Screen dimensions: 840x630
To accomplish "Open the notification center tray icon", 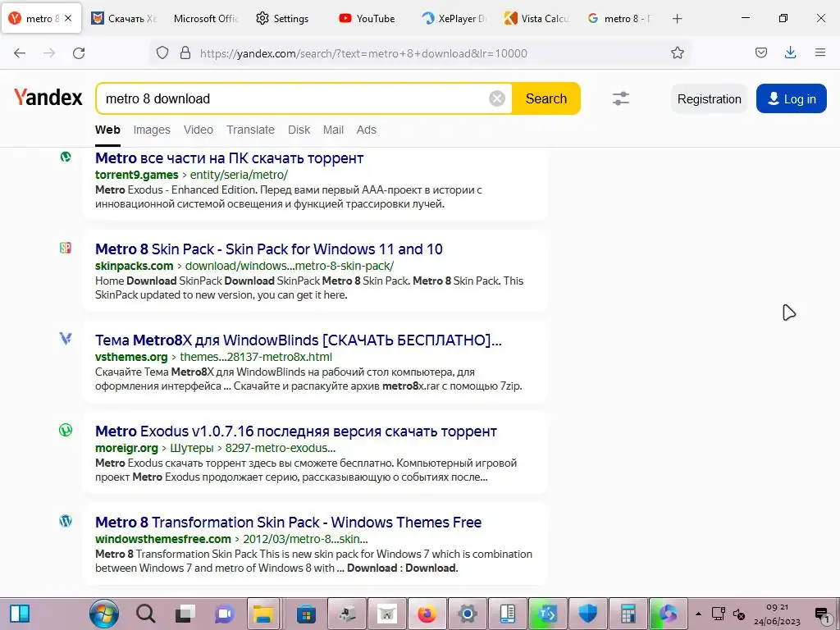I will pyautogui.click(x=822, y=614).
